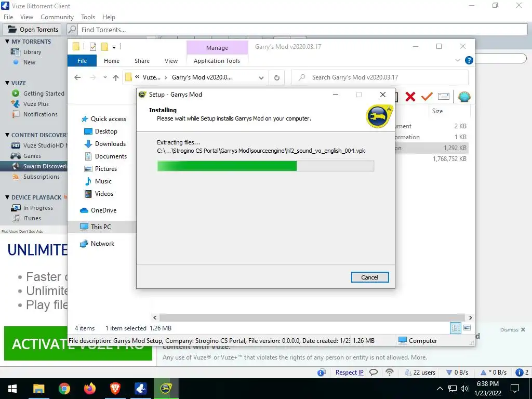Click 22 users status indicator
Viewport: 532px width, 399px height.
(420, 373)
